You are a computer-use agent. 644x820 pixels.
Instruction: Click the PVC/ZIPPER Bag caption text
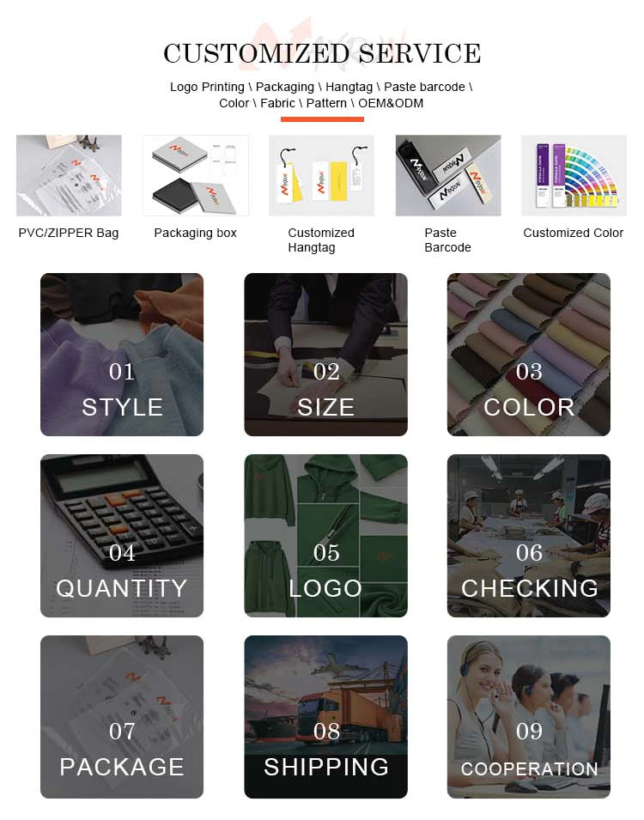point(69,233)
